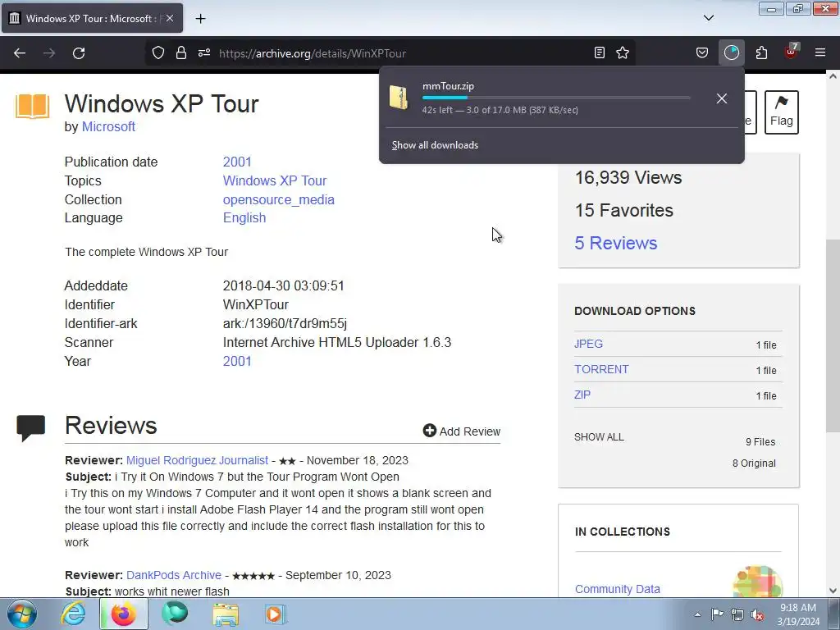Click the 16,939 Views text
This screenshot has width=840, height=630.
[628, 177]
